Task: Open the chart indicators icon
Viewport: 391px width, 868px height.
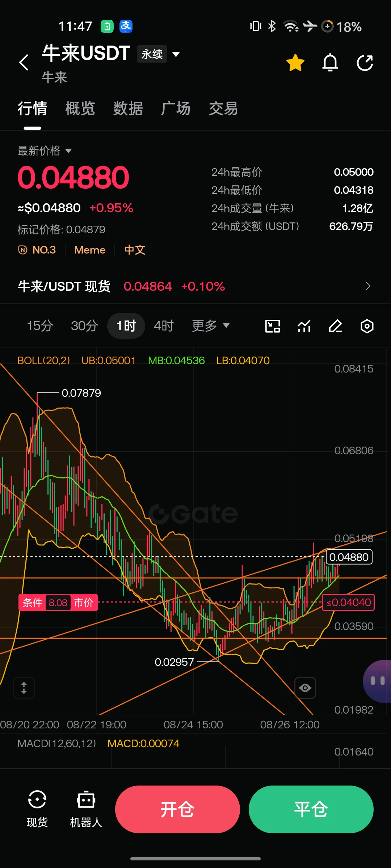Action: 304,326
